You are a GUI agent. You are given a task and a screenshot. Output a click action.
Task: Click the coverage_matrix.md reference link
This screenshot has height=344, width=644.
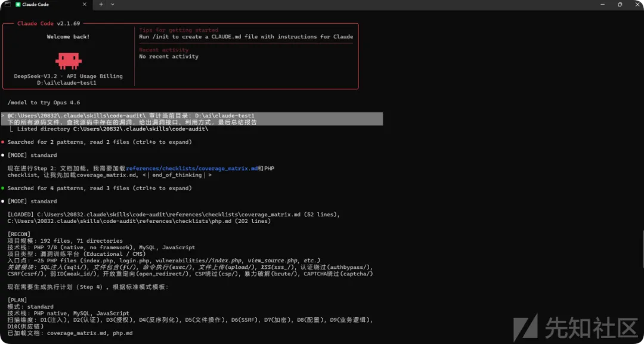click(192, 168)
